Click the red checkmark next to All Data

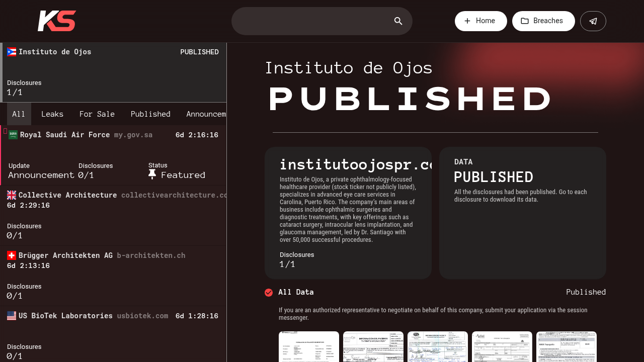[x=269, y=293]
